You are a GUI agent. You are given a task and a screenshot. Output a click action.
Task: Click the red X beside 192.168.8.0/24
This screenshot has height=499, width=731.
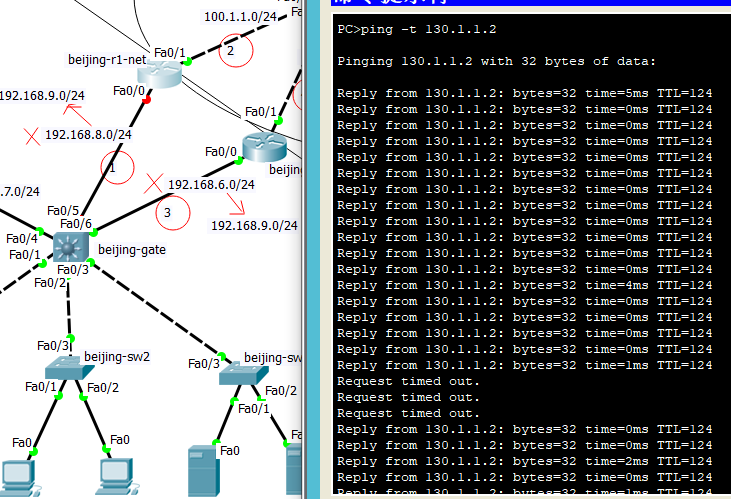[x=31, y=134]
